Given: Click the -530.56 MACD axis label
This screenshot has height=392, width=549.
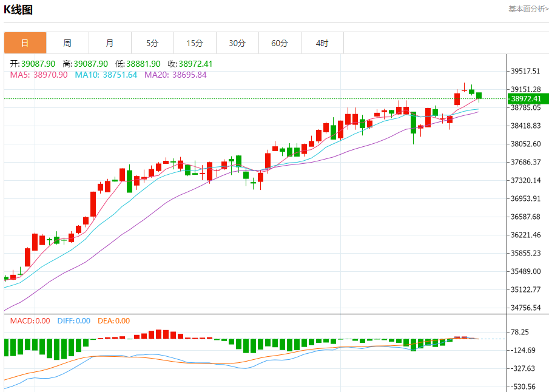Looking at the screenshot, I should click(x=523, y=387).
